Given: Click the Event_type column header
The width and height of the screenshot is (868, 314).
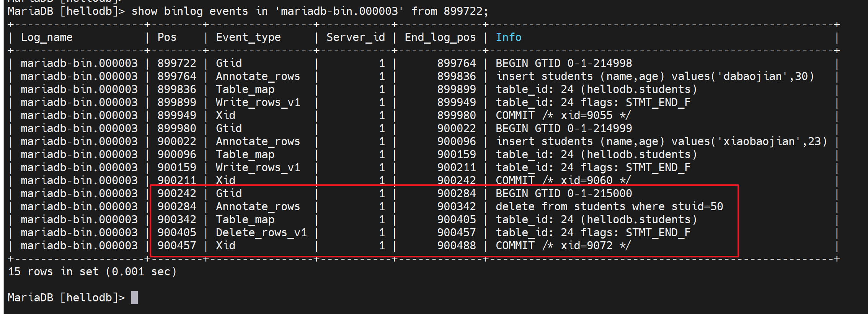Looking at the screenshot, I should (248, 38).
